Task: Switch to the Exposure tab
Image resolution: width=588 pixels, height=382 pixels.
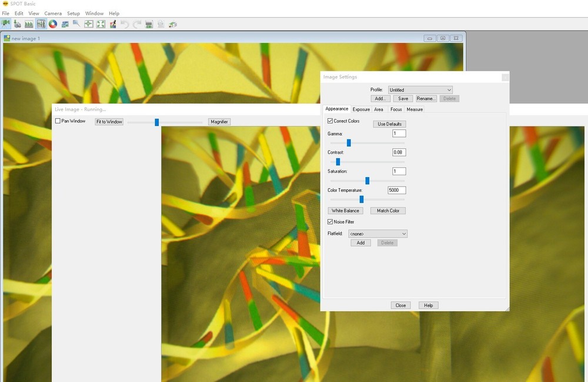Action: pyautogui.click(x=361, y=109)
